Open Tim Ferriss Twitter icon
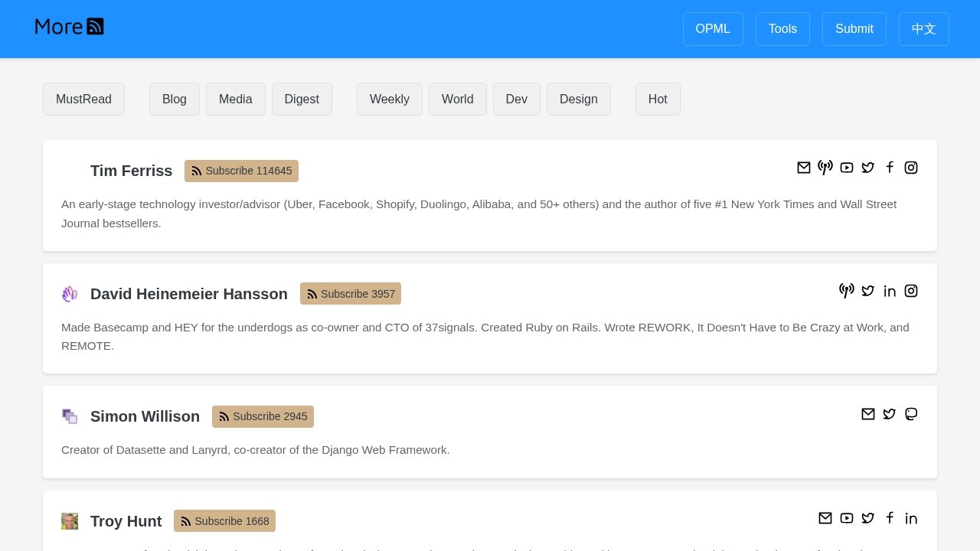The height and width of the screenshot is (551, 980). [868, 168]
